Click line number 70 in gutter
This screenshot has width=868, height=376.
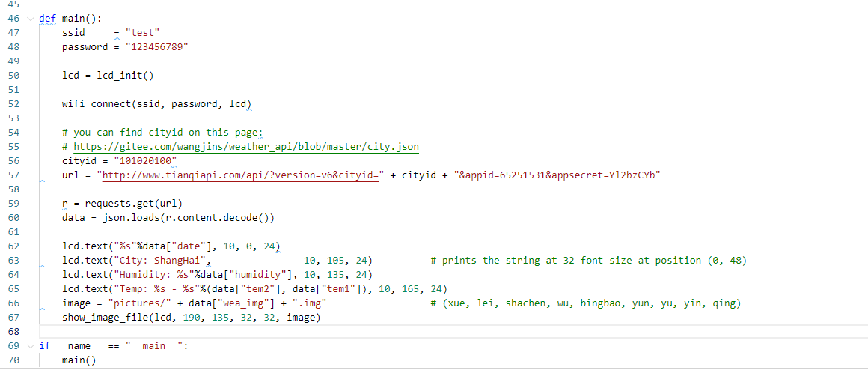pos(13,360)
